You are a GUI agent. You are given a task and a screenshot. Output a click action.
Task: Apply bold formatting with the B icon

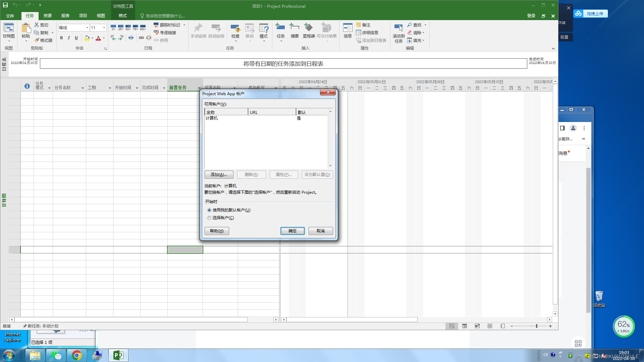coord(61,38)
